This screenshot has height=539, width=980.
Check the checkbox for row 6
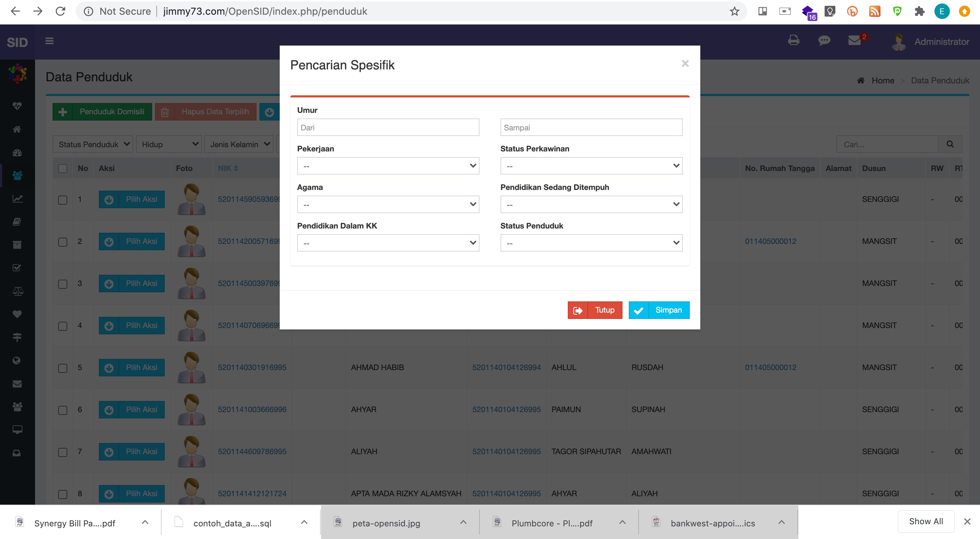click(63, 410)
